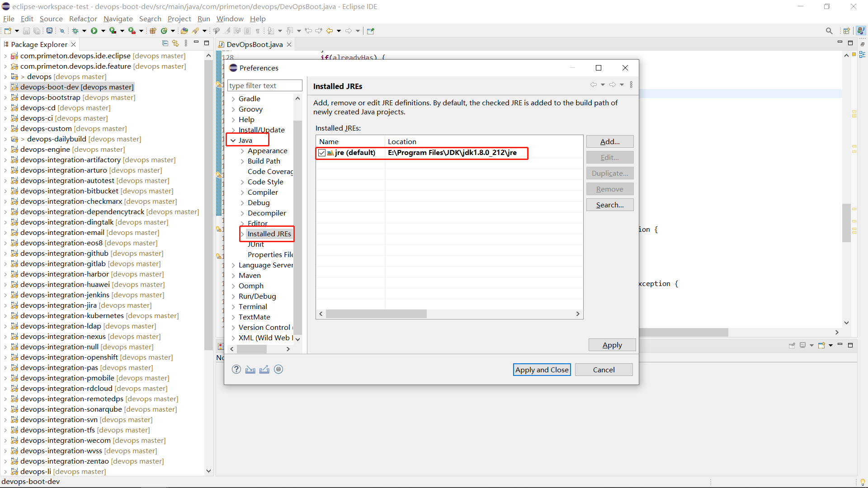Toggle Skip All Breakpoints on the toolbar
This screenshot has width=868, height=488.
pyautogui.click(x=62, y=31)
